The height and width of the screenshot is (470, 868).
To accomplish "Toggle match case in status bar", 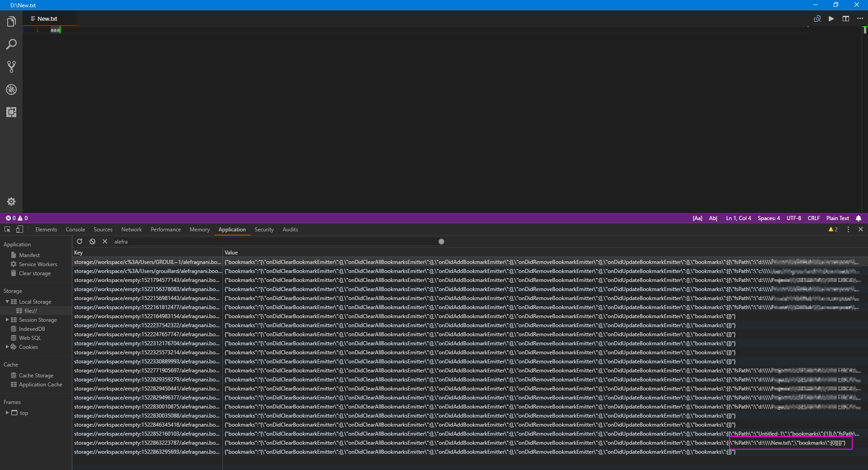I will (697, 218).
